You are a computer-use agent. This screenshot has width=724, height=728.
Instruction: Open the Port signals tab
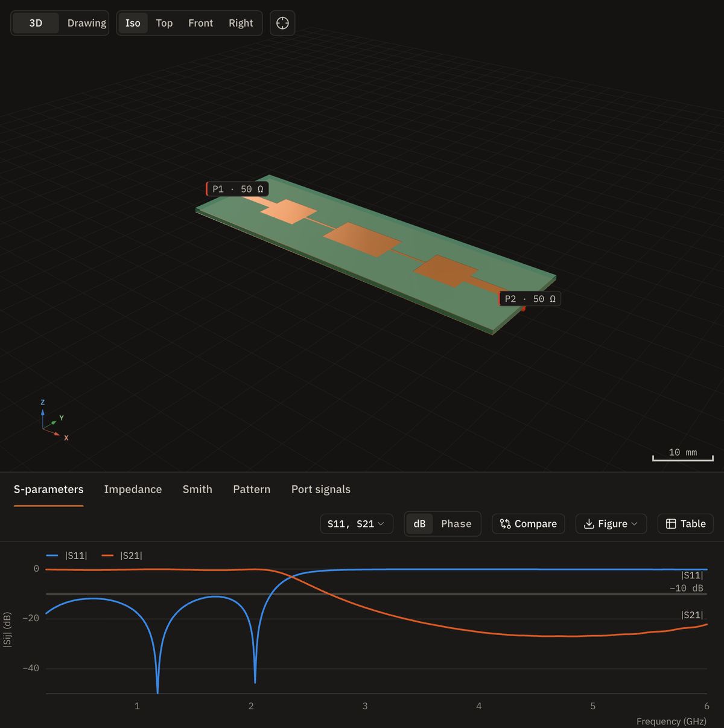321,490
